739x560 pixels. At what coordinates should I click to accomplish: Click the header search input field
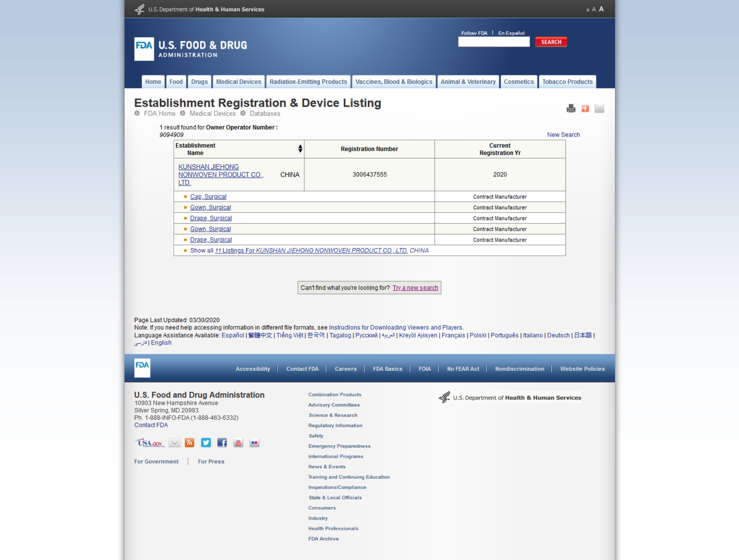click(493, 42)
